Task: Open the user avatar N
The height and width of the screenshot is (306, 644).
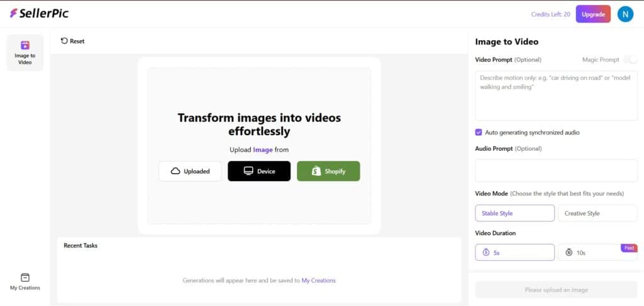Action: (625, 14)
